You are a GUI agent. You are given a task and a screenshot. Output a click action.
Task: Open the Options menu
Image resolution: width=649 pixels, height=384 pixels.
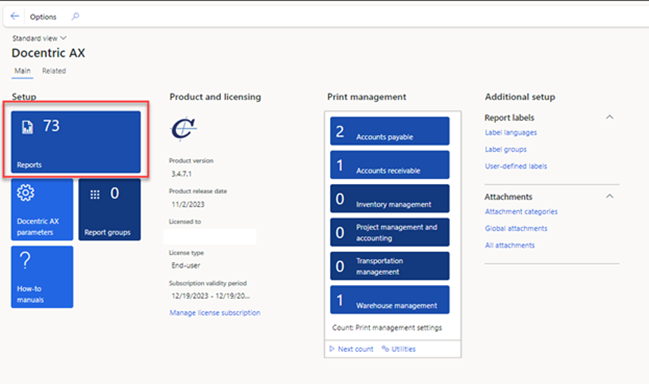pos(43,17)
